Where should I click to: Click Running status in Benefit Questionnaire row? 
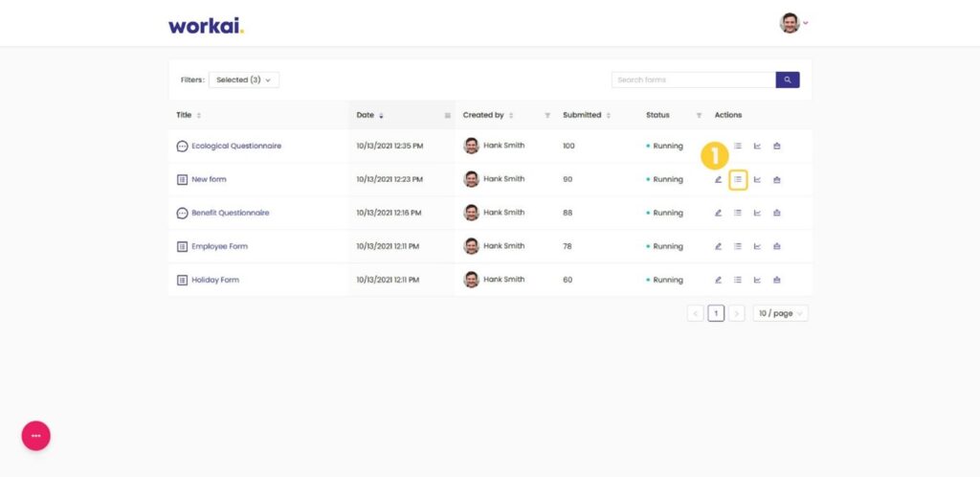[665, 213]
